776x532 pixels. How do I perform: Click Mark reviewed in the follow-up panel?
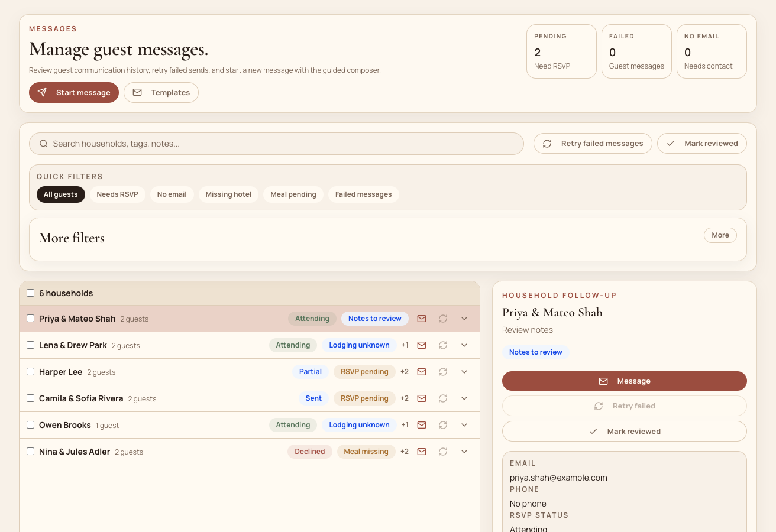[x=625, y=432]
